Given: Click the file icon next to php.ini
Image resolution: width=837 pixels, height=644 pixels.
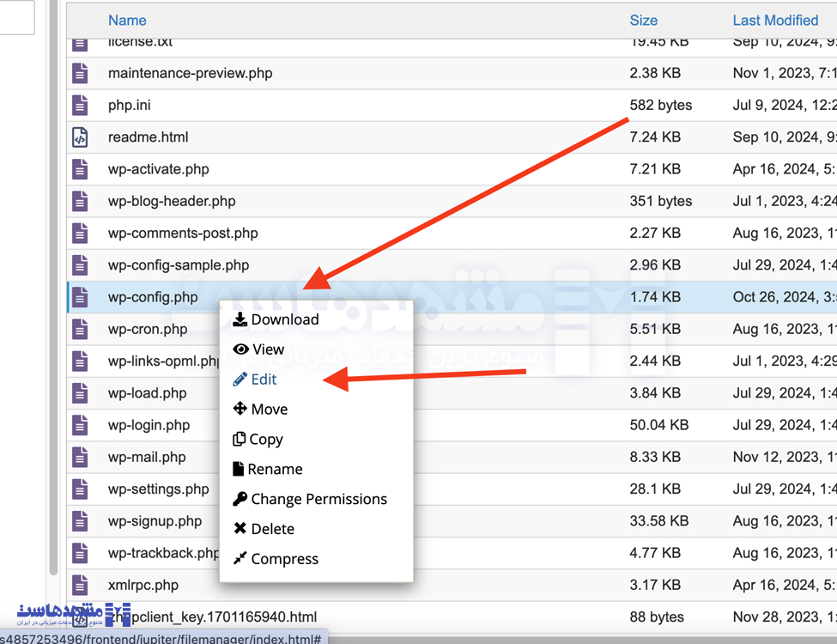Looking at the screenshot, I should pos(80,105).
